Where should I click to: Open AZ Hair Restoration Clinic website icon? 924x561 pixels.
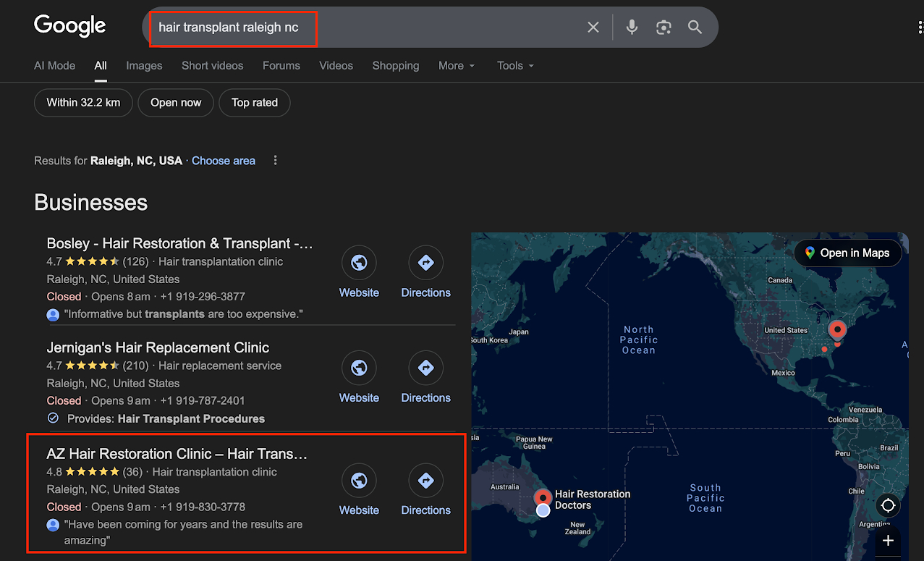tap(359, 481)
